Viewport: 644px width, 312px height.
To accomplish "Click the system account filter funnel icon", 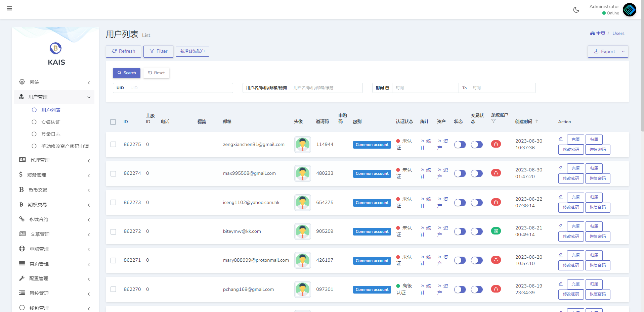I will (493, 121).
